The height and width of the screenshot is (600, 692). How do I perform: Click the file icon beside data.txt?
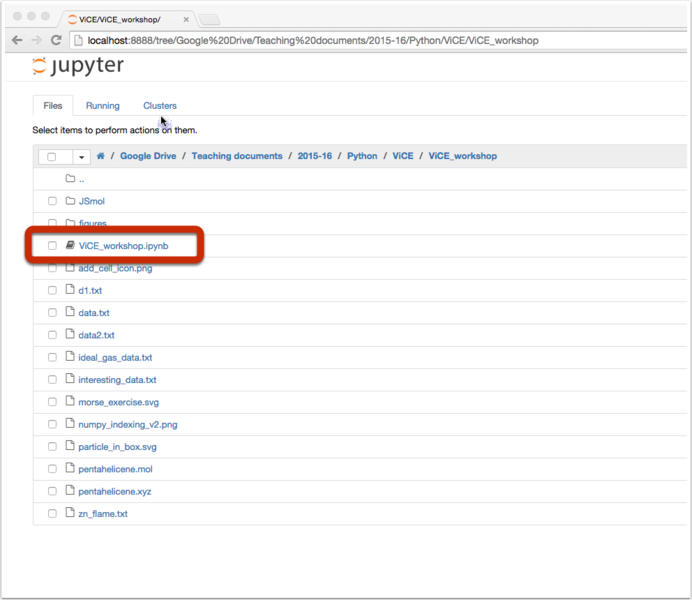70,311
